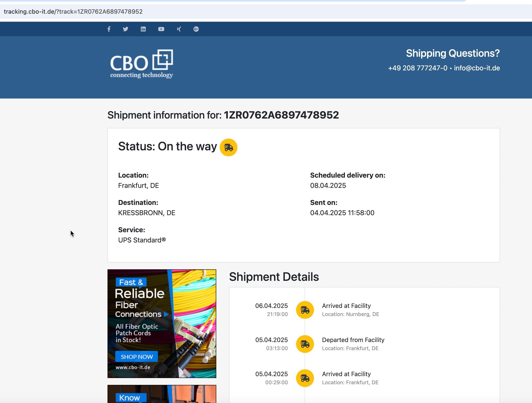Click date 06.04.2025 in shipment timeline
This screenshot has width=532, height=403.
[271, 306]
